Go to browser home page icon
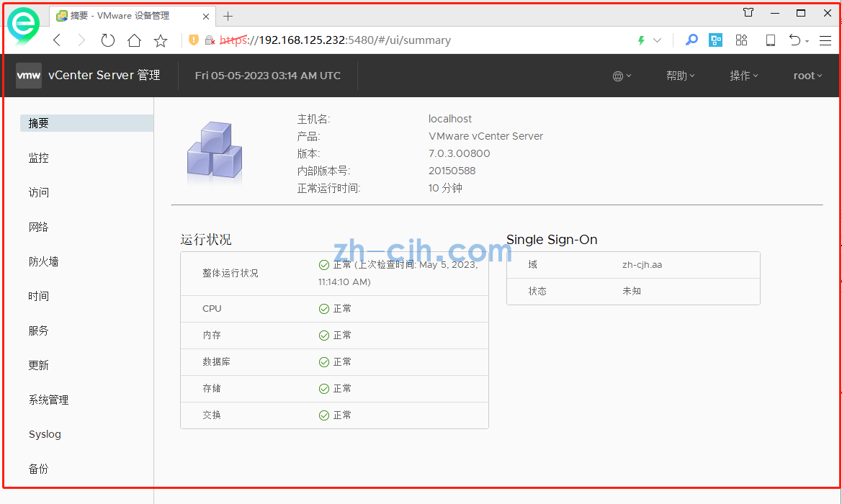 [134, 40]
